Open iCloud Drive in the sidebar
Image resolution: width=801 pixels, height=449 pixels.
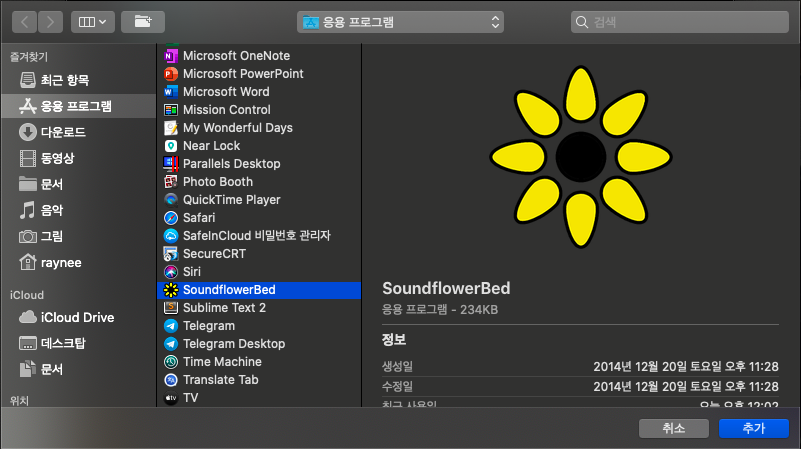79,317
